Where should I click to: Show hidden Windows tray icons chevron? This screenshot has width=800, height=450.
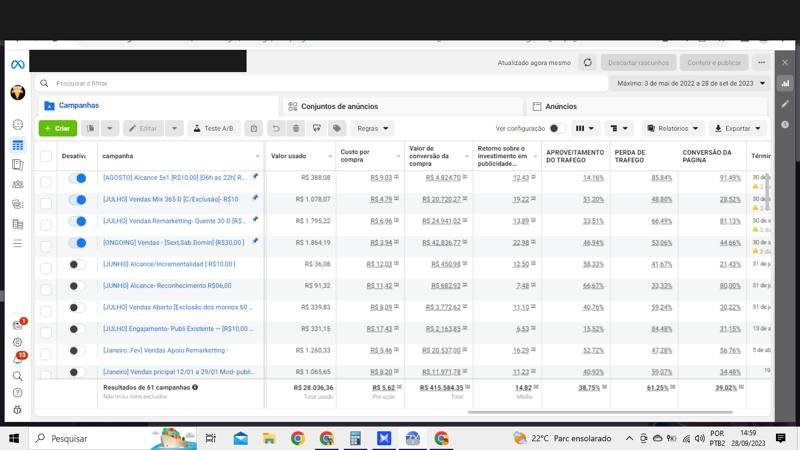630,438
